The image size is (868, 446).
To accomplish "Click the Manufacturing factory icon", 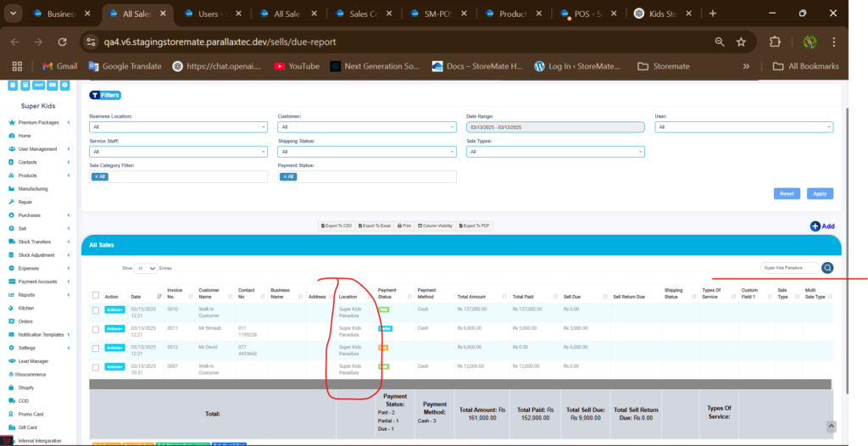I will tap(12, 189).
